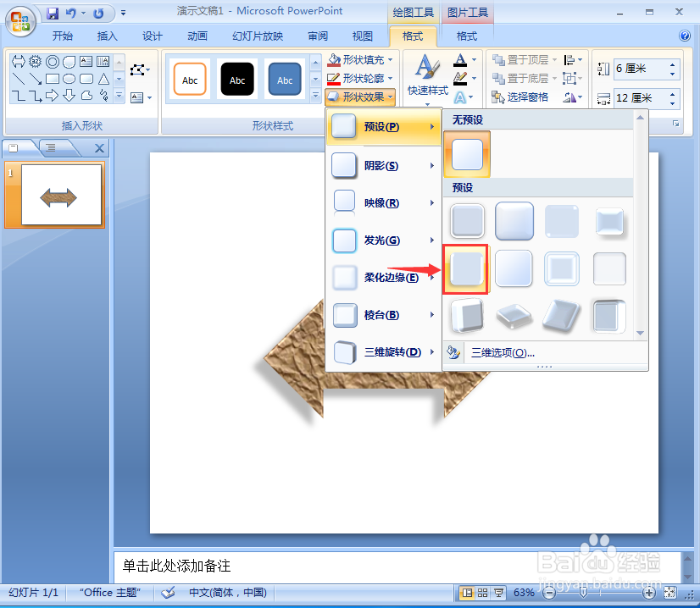Select the elbow connector shape
This screenshot has width=700, height=608.
[19, 95]
